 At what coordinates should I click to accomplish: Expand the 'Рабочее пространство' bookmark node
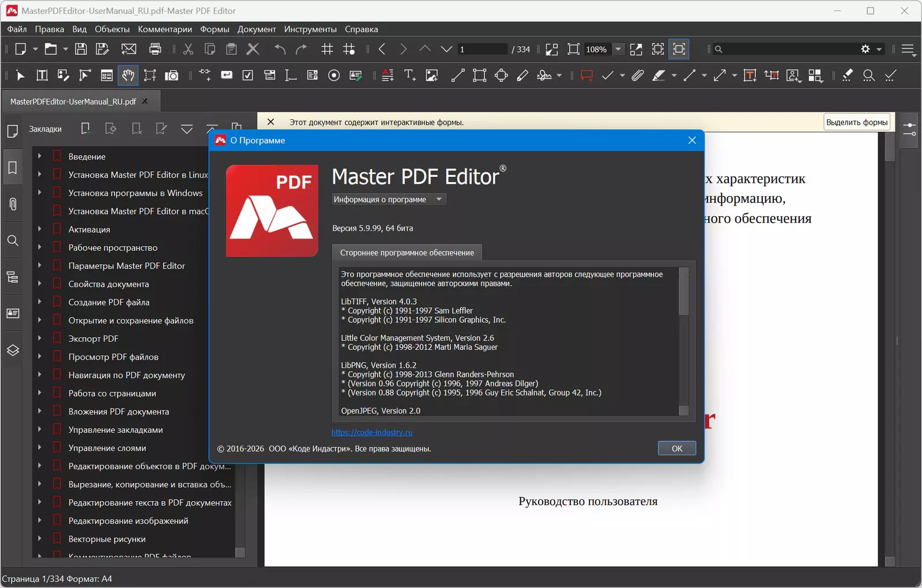click(x=39, y=247)
